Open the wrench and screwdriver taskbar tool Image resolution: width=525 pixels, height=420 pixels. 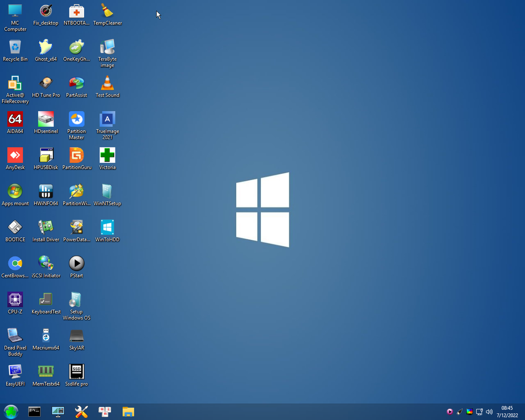(81, 412)
